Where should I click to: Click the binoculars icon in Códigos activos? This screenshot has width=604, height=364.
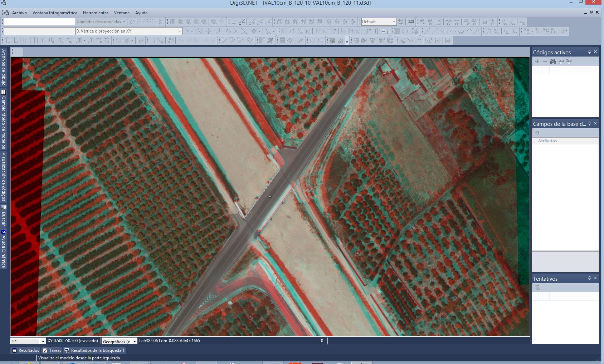point(553,62)
